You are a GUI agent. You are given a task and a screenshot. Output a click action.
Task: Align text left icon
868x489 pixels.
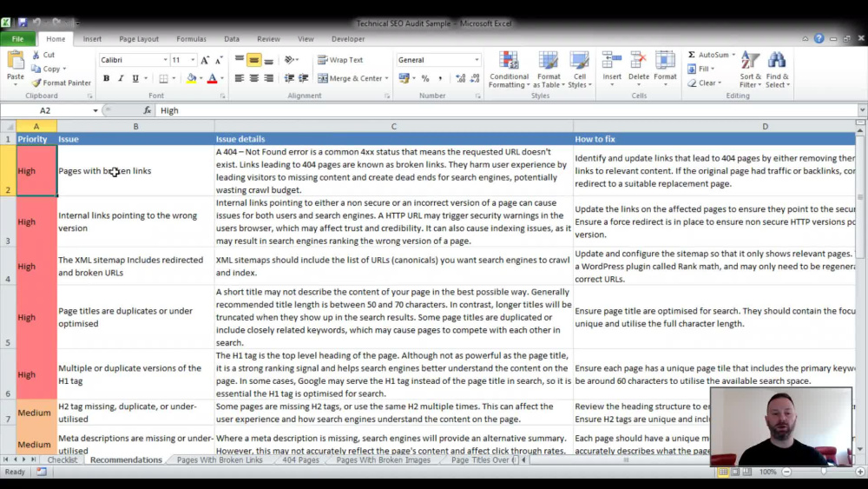[240, 79]
